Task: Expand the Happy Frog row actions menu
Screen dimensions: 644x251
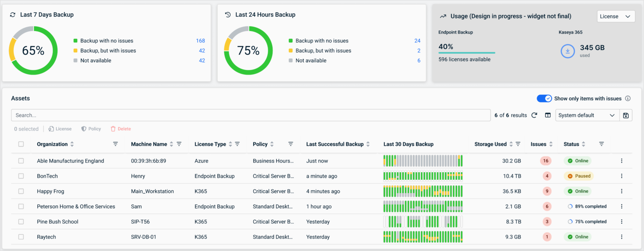Action: [622, 191]
